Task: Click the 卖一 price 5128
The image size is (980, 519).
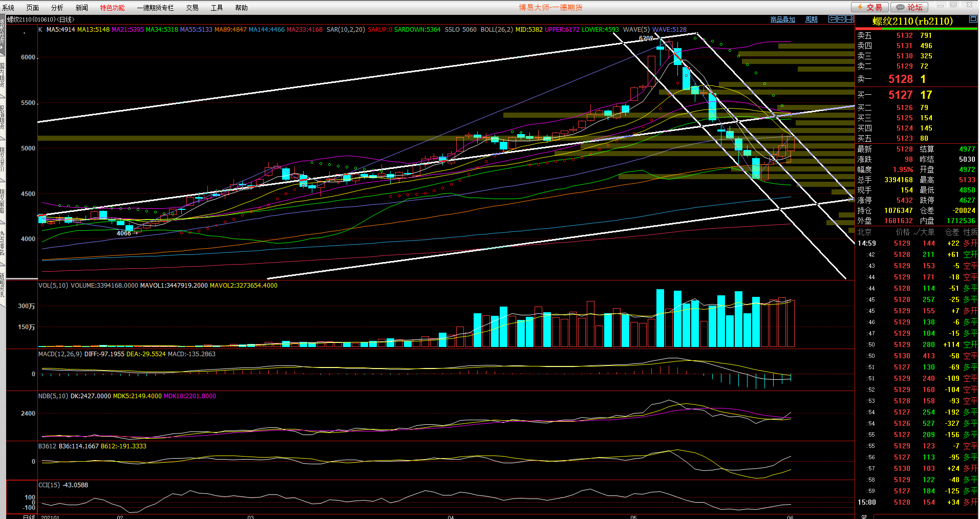Action: click(x=900, y=79)
